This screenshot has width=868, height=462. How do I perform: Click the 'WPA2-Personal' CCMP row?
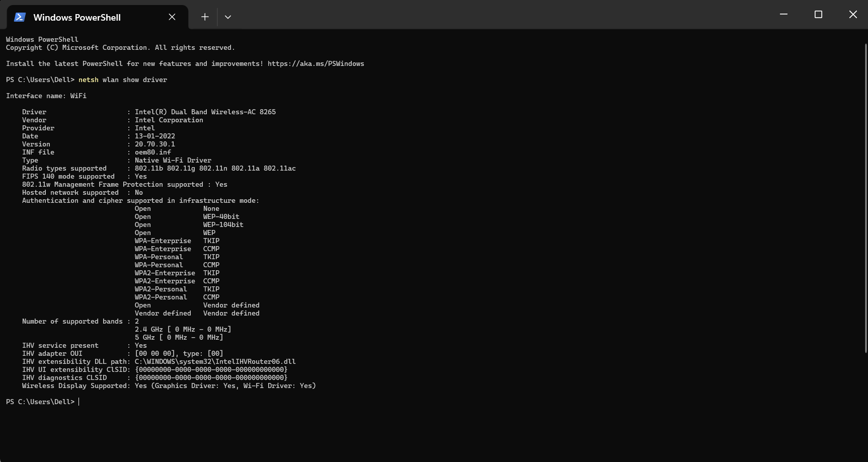tap(177, 297)
